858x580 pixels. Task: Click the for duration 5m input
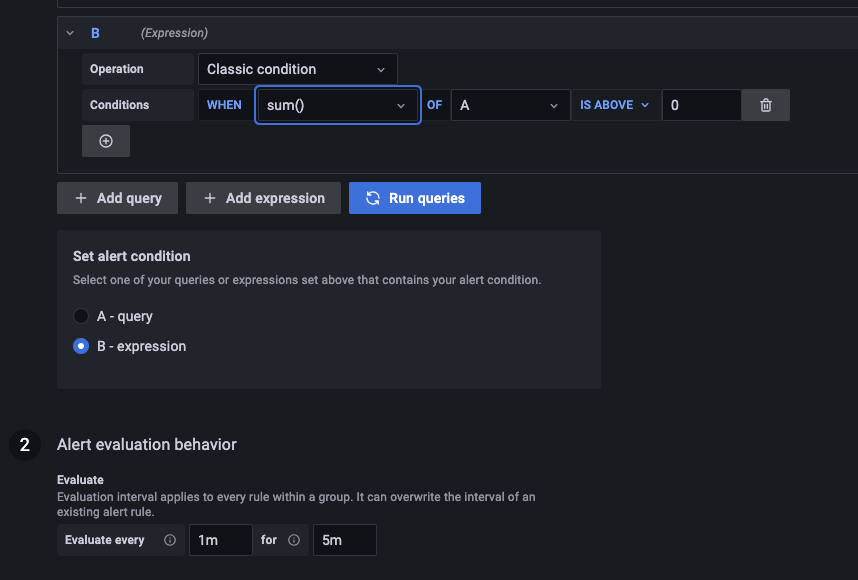[344, 540]
